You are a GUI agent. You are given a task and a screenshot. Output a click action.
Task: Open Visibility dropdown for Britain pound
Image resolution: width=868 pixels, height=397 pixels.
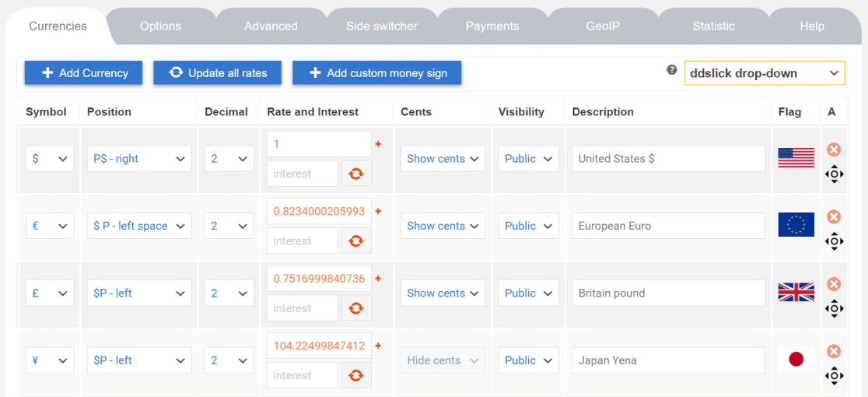[x=529, y=293]
